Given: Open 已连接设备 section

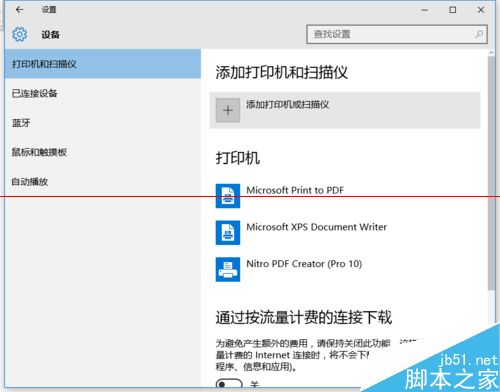Looking at the screenshot, I should coord(103,93).
